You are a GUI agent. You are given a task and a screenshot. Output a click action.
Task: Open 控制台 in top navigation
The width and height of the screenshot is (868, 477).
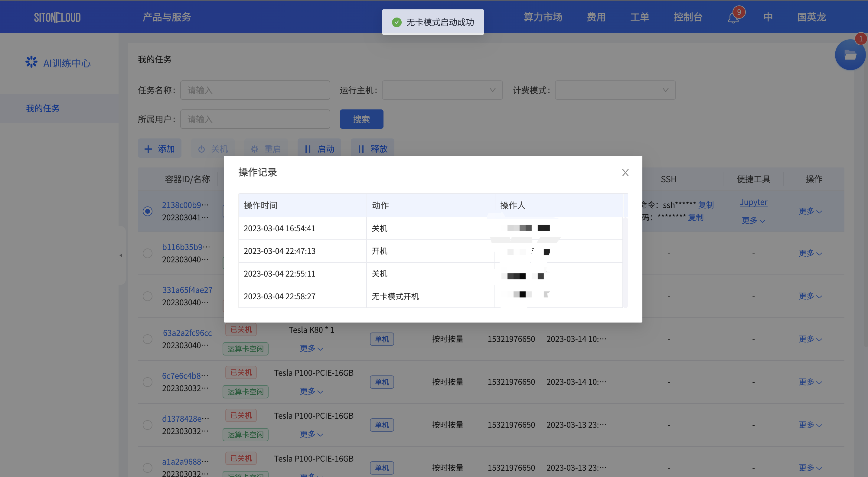click(x=688, y=17)
